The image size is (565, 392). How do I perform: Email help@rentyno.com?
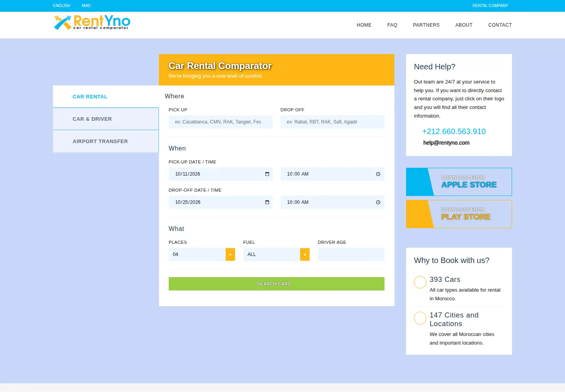pyautogui.click(x=446, y=143)
